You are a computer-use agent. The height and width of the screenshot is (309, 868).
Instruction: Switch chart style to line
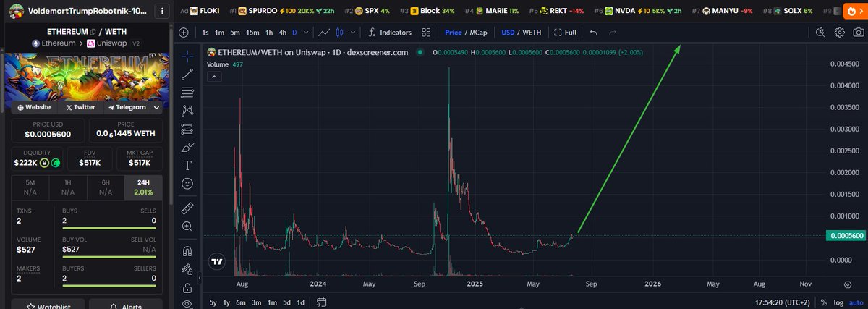(325, 33)
